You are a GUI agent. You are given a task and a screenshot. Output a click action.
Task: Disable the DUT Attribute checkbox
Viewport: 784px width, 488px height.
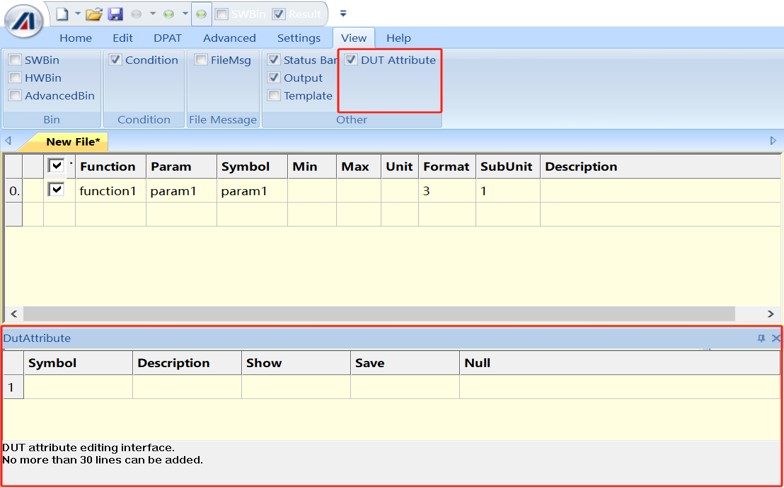point(351,60)
